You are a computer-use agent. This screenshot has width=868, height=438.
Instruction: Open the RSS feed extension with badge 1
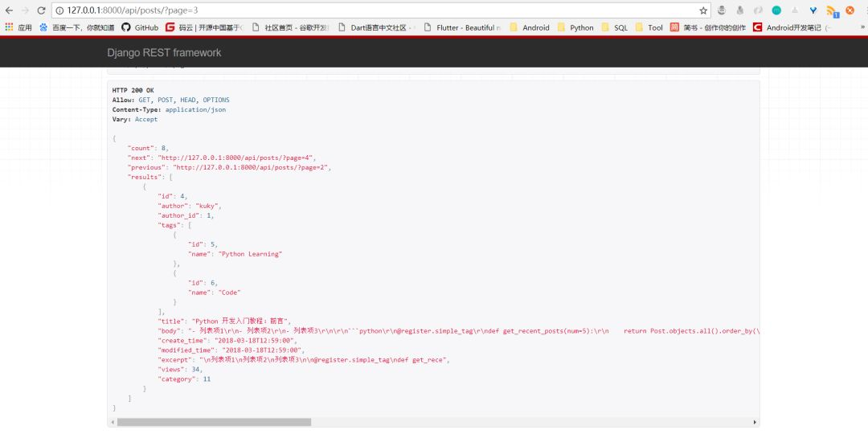(832, 10)
